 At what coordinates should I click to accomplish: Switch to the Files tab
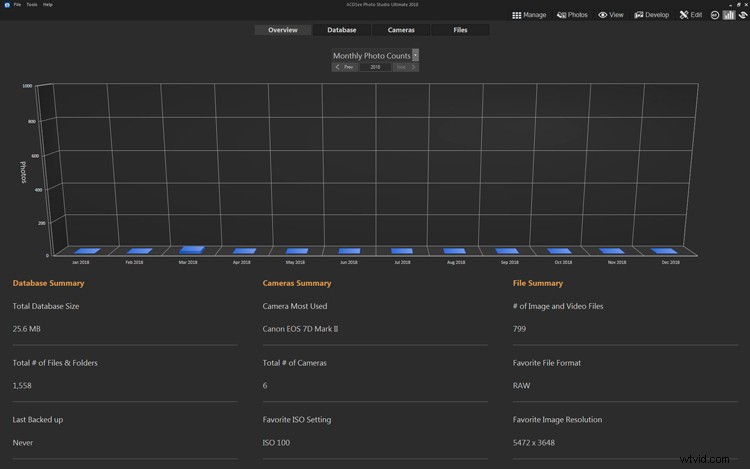pyautogui.click(x=460, y=30)
